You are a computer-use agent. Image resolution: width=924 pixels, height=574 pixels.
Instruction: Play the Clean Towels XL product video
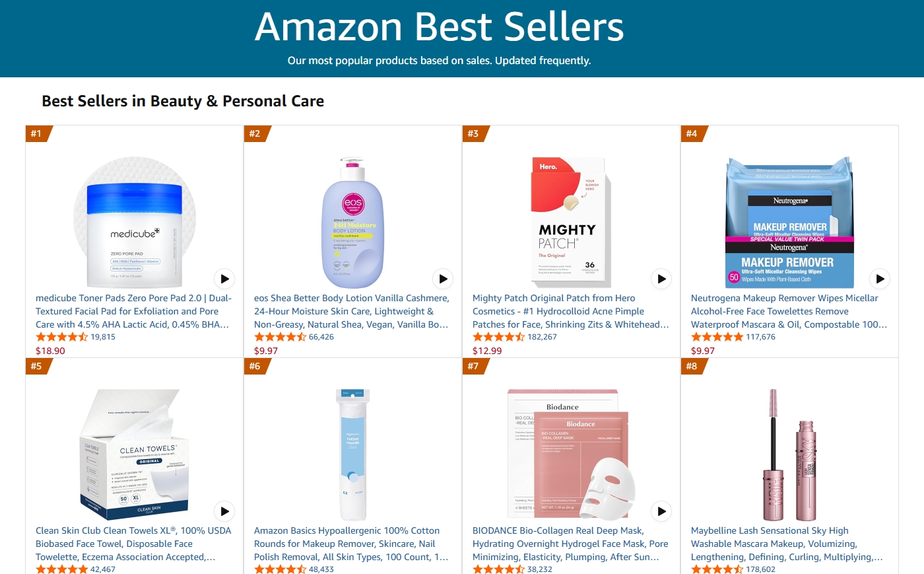224,511
